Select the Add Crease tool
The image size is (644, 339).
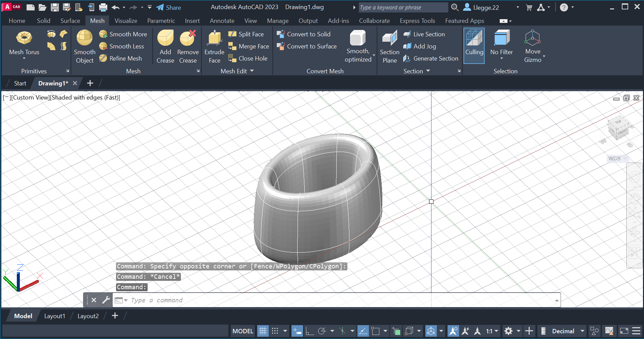click(x=165, y=46)
